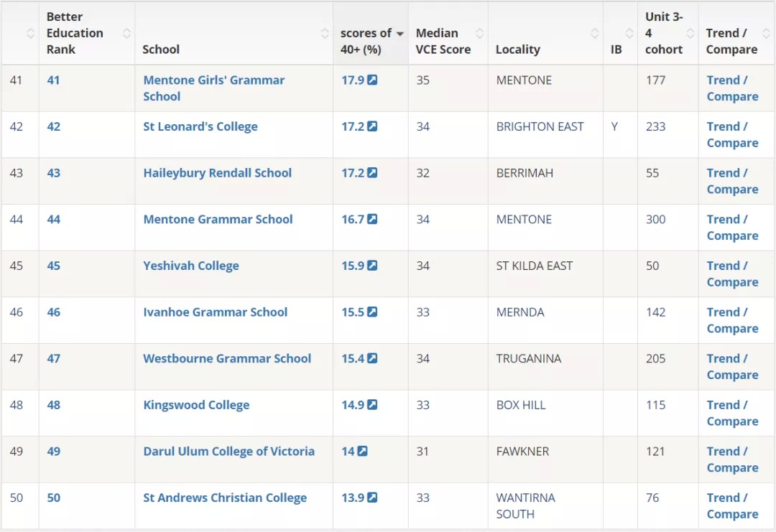Open Mentone Girls' Grammar School link
Screen dimensions: 776x532
tap(214, 88)
